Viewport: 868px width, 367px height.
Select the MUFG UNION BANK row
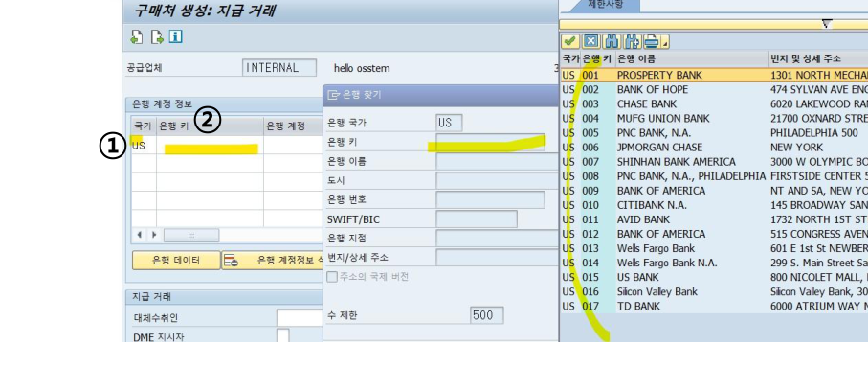click(714, 118)
